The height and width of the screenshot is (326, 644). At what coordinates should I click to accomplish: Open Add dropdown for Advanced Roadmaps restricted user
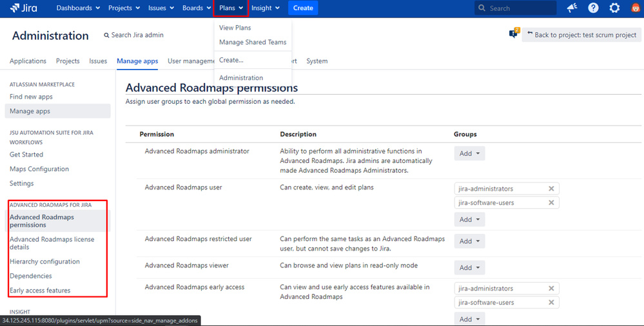469,242
